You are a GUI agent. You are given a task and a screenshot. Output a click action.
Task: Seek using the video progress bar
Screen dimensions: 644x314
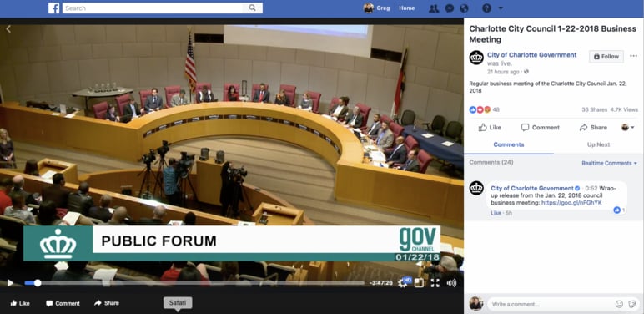point(194,283)
